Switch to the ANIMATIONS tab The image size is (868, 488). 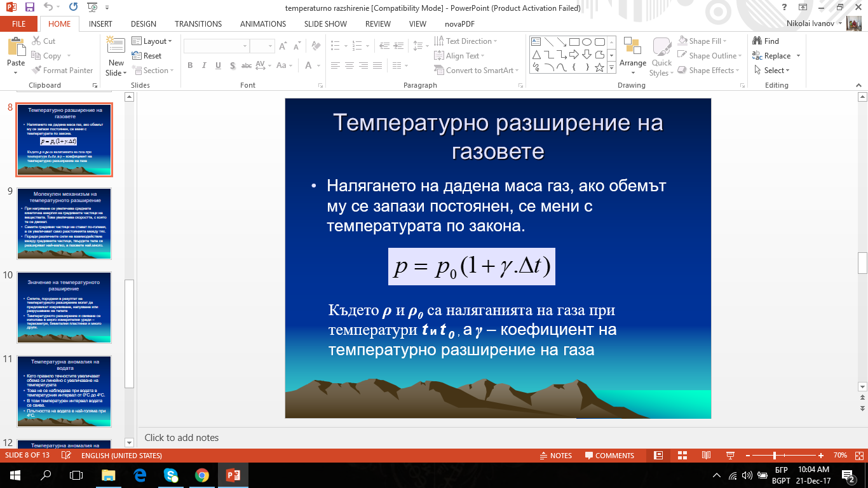(x=263, y=24)
